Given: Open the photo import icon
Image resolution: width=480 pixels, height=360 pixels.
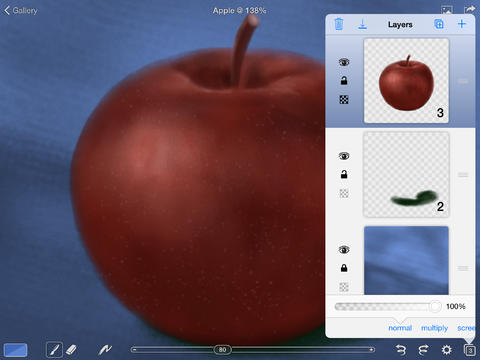Looking at the screenshot, I should 447,10.
